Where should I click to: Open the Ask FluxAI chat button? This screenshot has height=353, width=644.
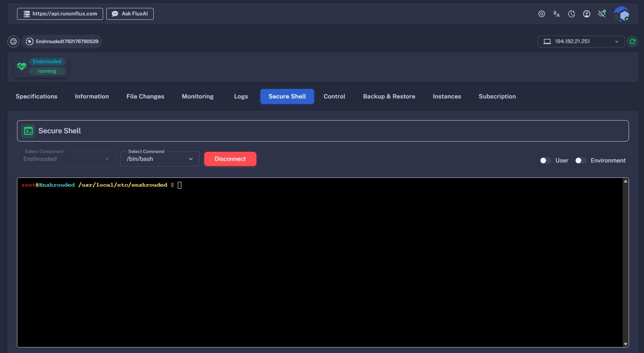click(130, 14)
